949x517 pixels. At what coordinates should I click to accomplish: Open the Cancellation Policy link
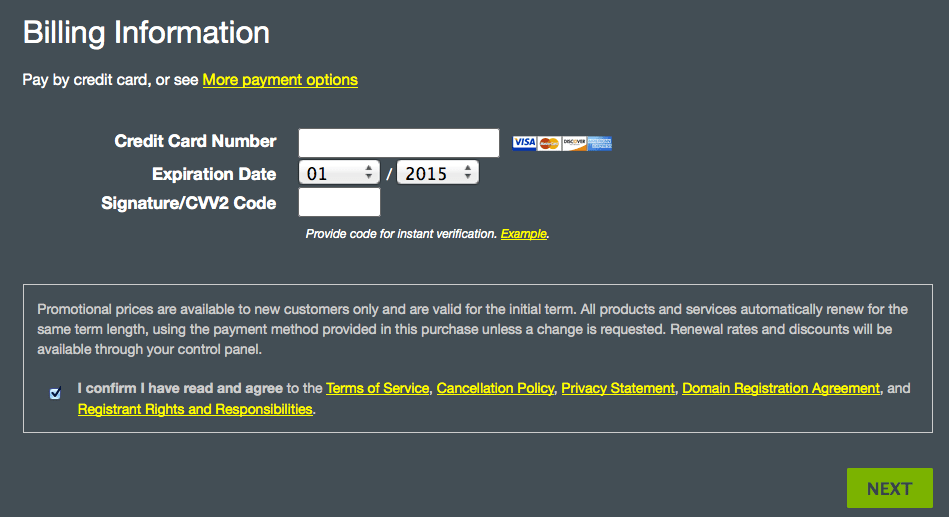pos(495,388)
